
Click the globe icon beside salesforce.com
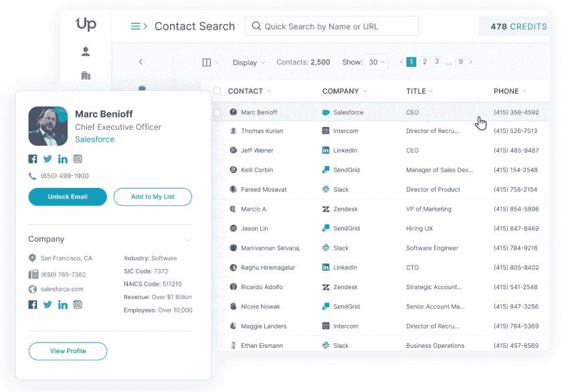click(33, 289)
